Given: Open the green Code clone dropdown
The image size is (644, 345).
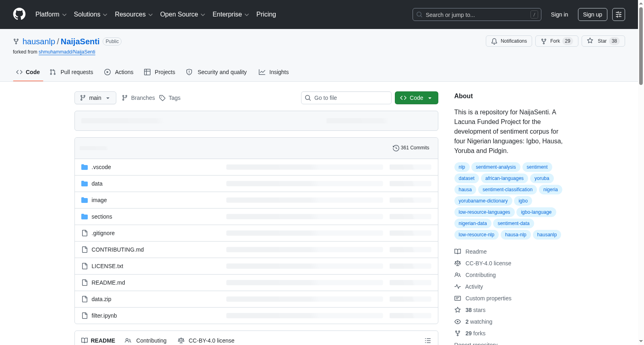Looking at the screenshot, I should point(417,98).
